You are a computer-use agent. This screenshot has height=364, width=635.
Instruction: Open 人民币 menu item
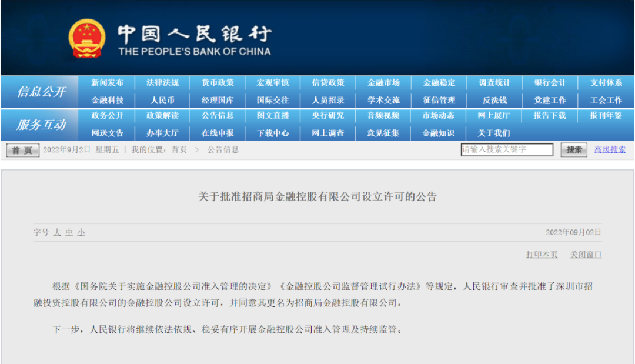click(x=162, y=100)
